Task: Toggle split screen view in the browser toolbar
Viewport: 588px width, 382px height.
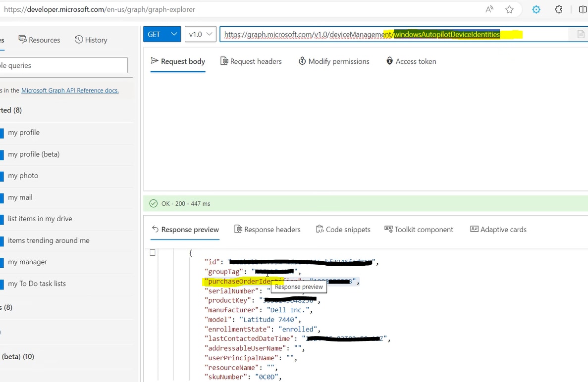Action: coord(582,9)
